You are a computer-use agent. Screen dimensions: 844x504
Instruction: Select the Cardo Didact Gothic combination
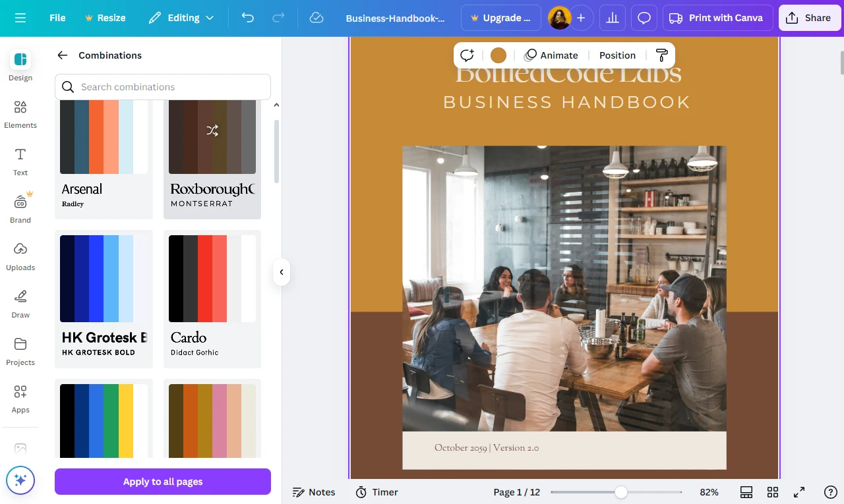click(212, 299)
